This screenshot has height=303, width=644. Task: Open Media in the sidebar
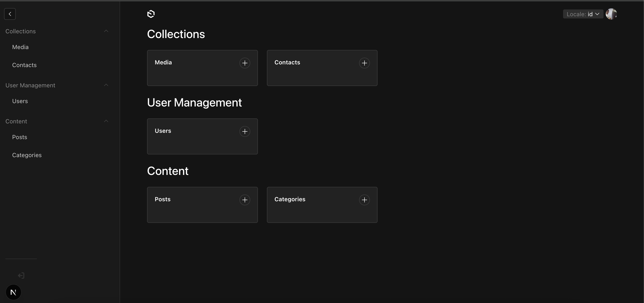[x=20, y=47]
